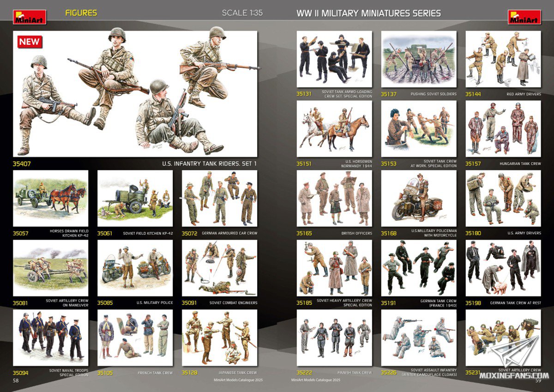Click the MiniArt logo at top left

pos(30,17)
